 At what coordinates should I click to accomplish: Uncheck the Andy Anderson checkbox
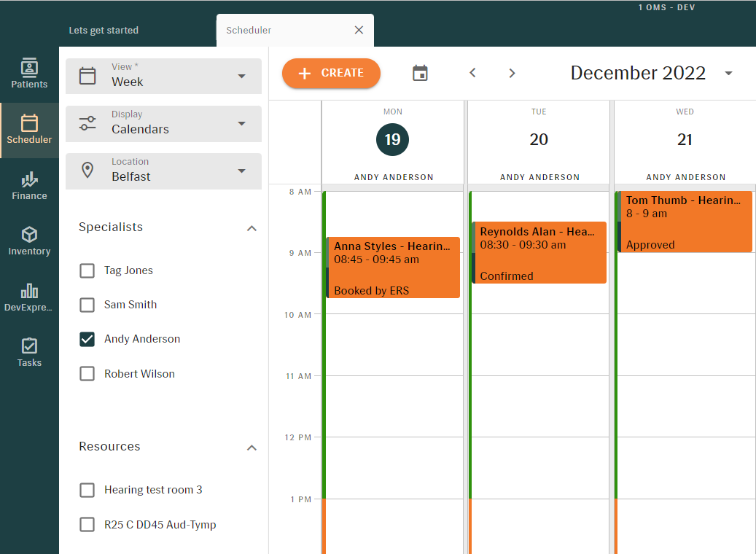click(x=87, y=339)
